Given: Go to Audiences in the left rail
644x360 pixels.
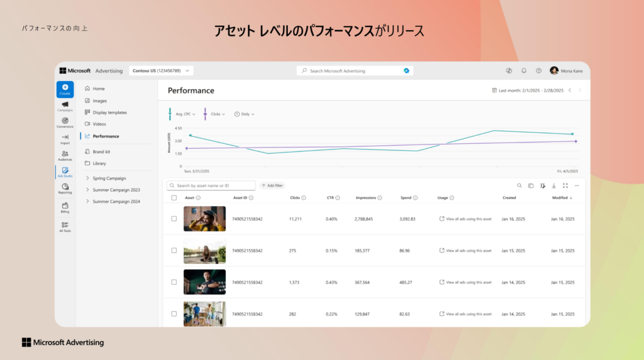Looking at the screenshot, I should coord(65,156).
